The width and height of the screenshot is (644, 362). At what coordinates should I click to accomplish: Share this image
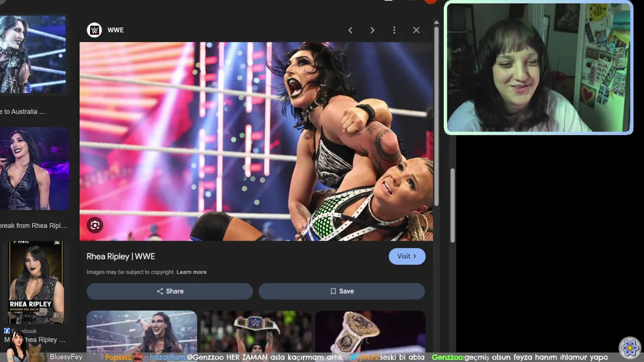point(170,291)
